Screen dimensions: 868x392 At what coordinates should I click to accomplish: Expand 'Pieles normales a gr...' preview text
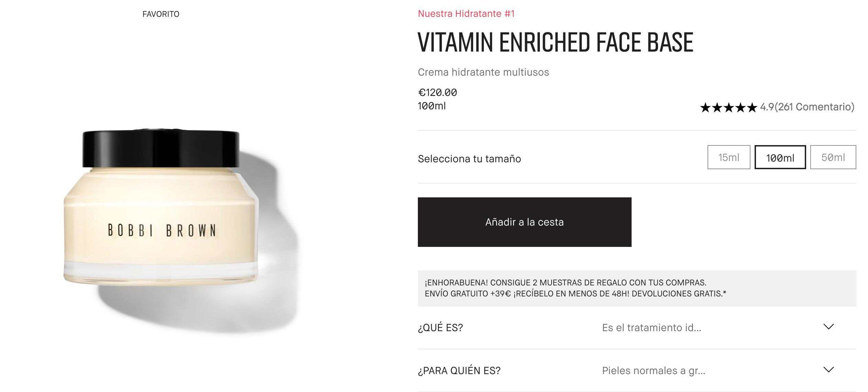[x=654, y=371]
